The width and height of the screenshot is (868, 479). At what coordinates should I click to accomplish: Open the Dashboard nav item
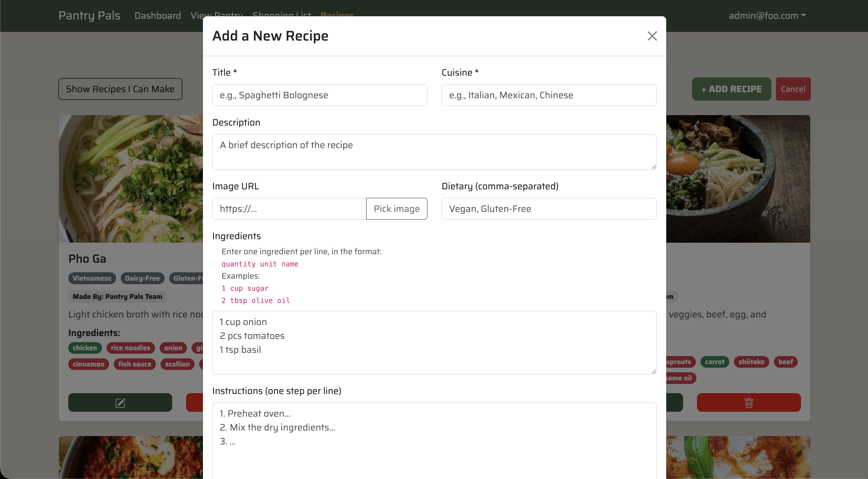(x=157, y=15)
